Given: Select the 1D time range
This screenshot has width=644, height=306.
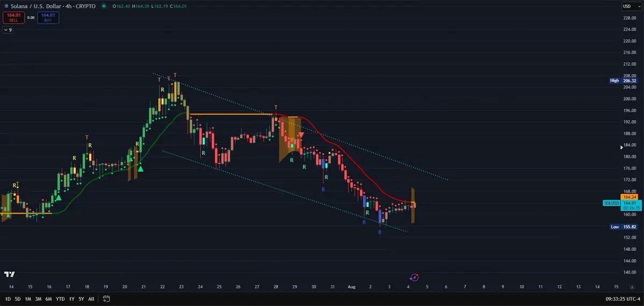Looking at the screenshot, I should pyautogui.click(x=8, y=299).
